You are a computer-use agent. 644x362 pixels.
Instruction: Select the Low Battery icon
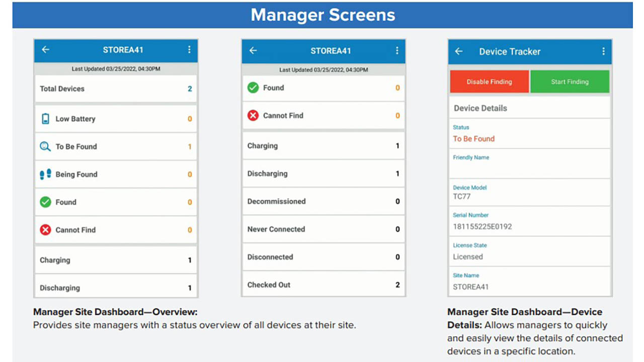(x=45, y=119)
